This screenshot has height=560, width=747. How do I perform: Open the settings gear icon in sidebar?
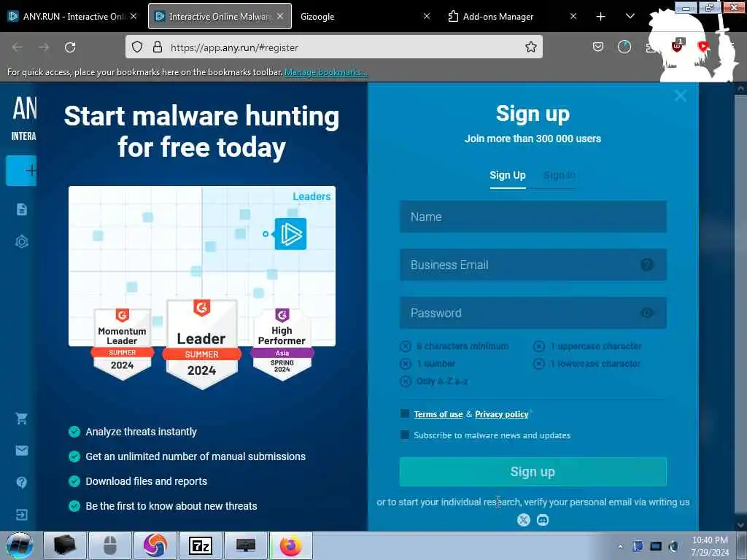pos(21,242)
